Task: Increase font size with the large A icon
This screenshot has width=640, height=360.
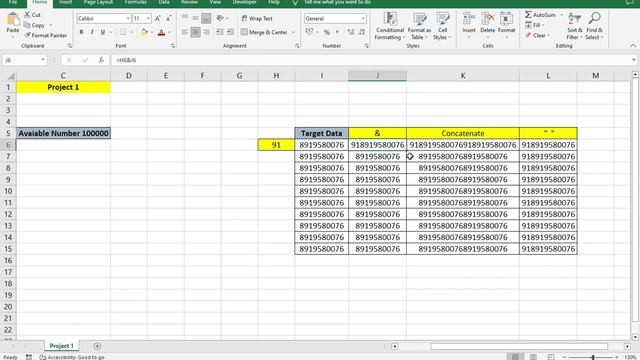Action: point(158,18)
